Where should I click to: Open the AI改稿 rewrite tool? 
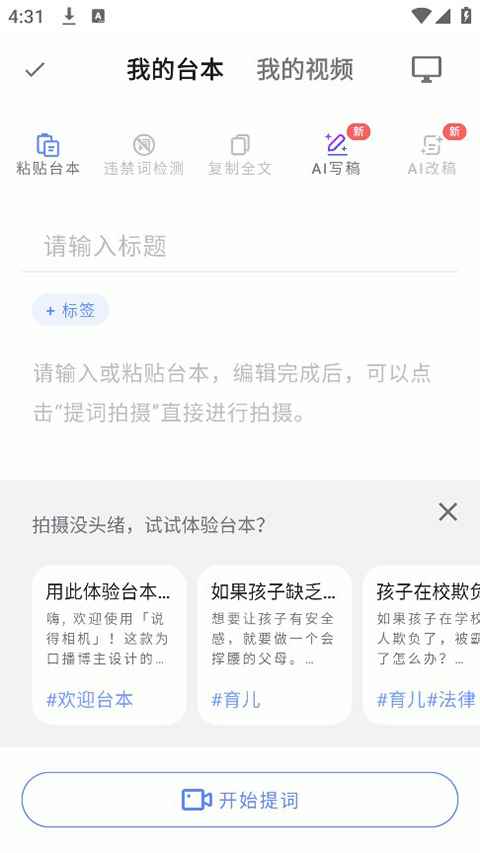[432, 154]
